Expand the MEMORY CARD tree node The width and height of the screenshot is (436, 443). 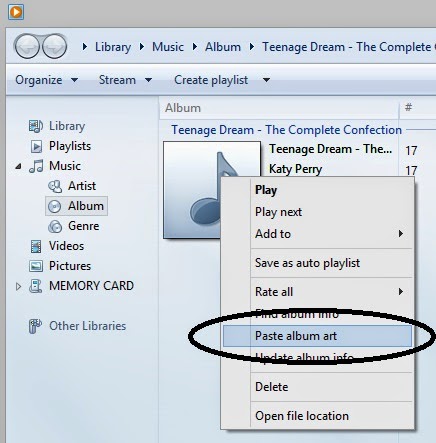pyautogui.click(x=18, y=286)
